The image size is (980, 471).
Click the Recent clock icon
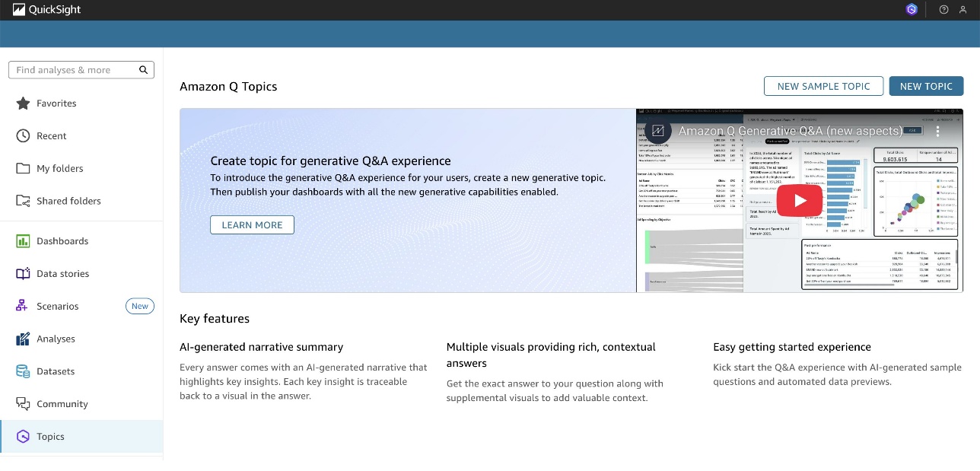point(23,136)
